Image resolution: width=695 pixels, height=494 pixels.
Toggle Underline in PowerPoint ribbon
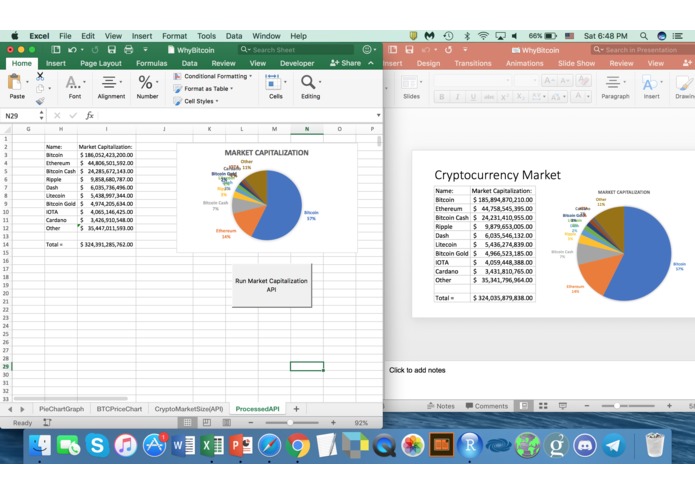pos(473,97)
